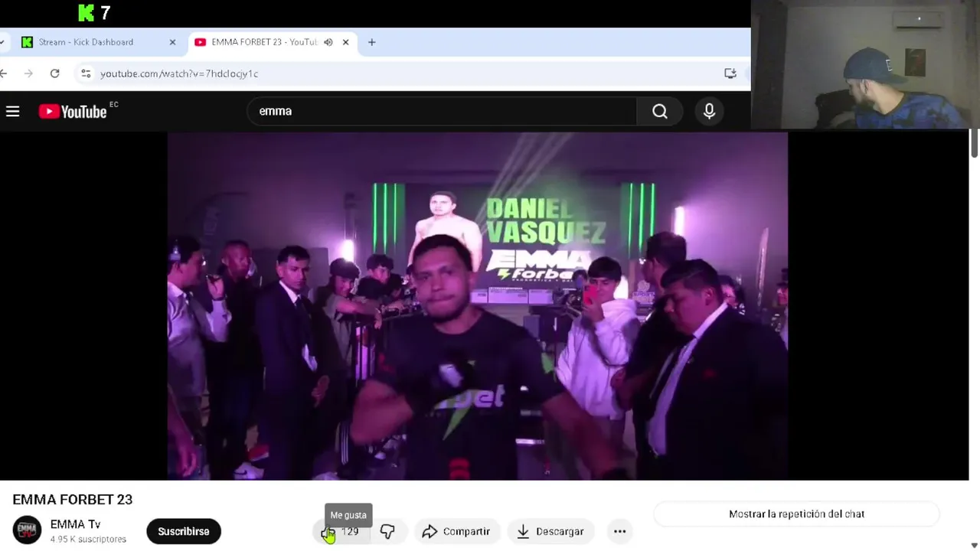Screen dimensions: 980x551
Task: Open site information icon in address bar
Action: tap(86, 73)
